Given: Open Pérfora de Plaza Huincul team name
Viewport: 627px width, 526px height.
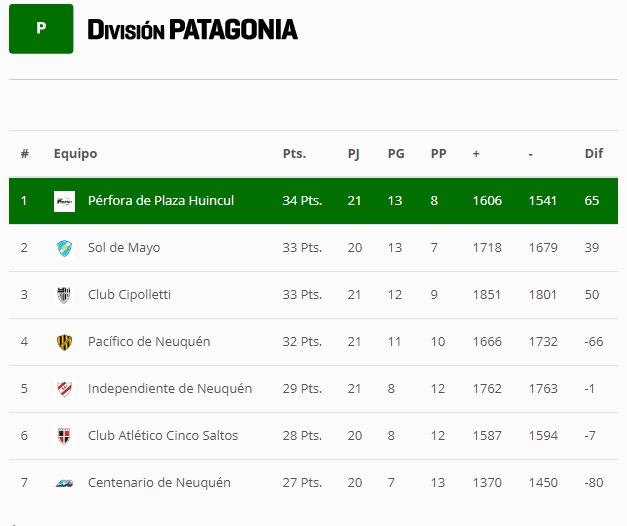Looking at the screenshot, I should (161, 201).
